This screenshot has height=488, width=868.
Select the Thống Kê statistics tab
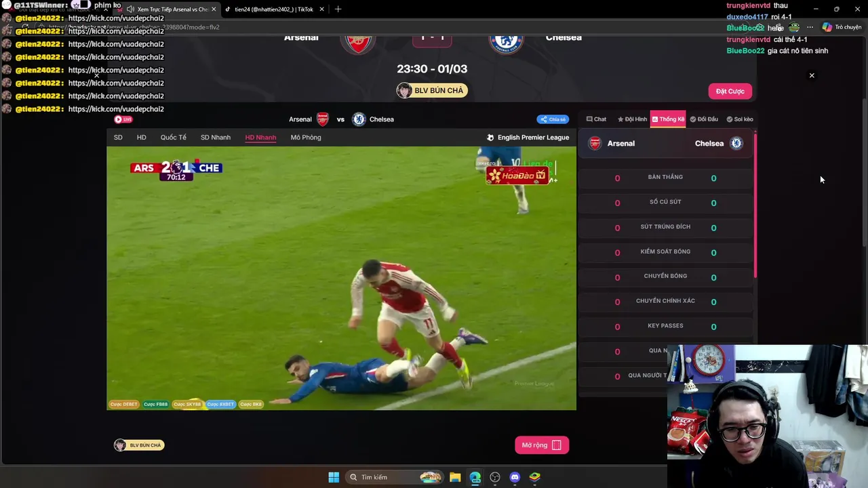pyautogui.click(x=668, y=119)
